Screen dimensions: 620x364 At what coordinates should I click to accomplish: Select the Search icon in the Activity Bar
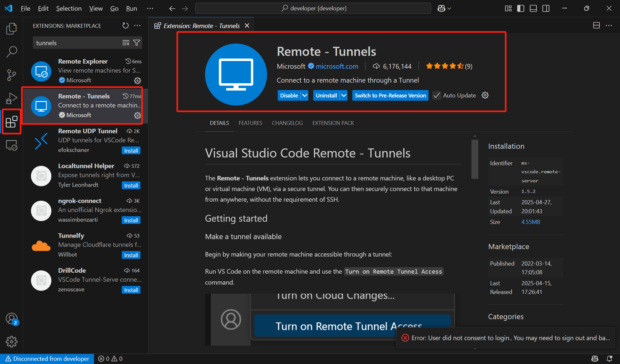tap(12, 52)
